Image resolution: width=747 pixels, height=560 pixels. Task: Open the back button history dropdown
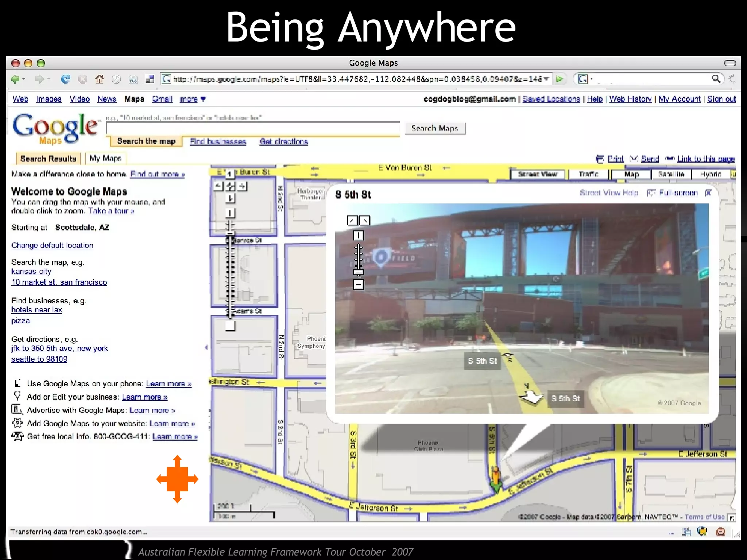(x=24, y=79)
